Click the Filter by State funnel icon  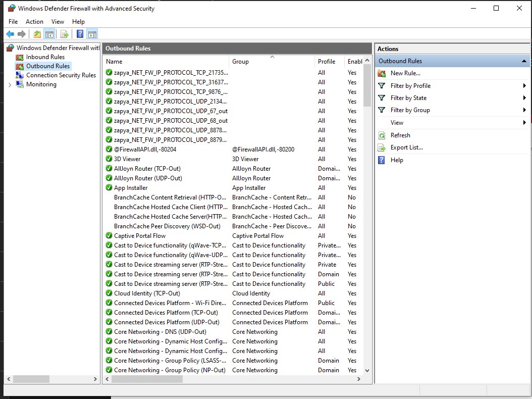(382, 98)
